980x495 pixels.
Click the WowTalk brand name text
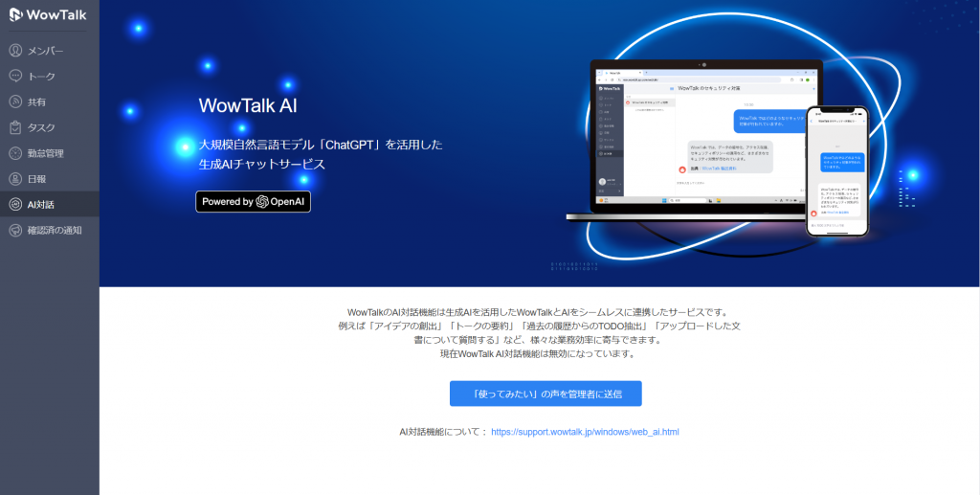click(x=56, y=15)
